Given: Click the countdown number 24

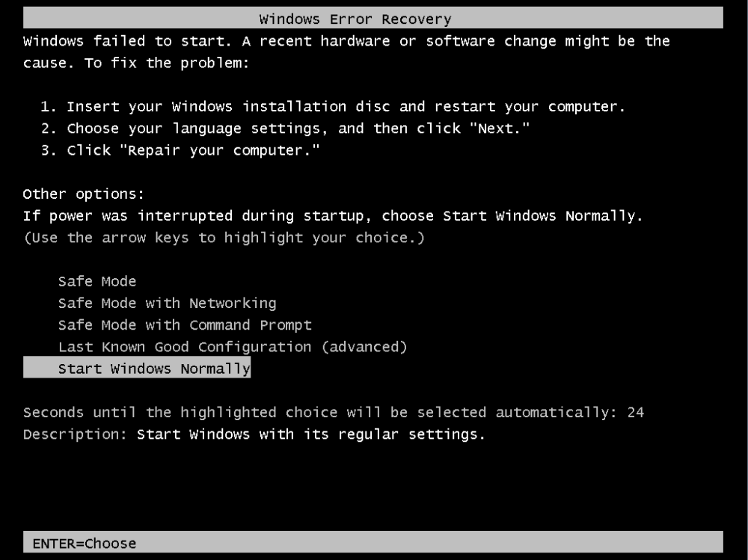Looking at the screenshot, I should point(636,413).
